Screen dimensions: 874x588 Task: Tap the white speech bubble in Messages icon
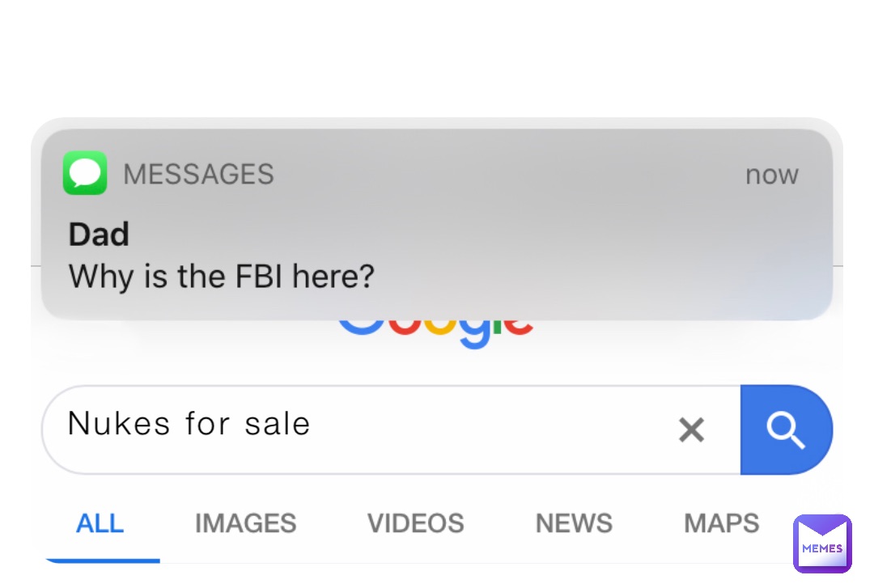[x=85, y=171]
